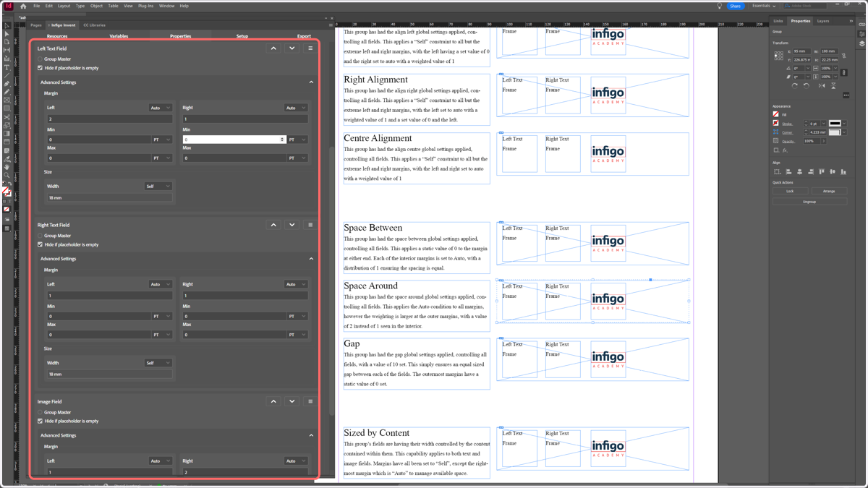This screenshot has width=868, height=488.
Task: Click the Arrange quick action button
Action: [829, 192]
